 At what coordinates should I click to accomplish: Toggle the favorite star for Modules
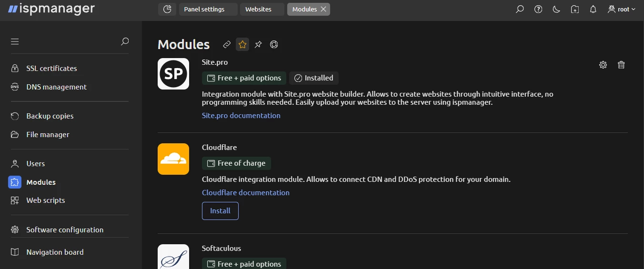tap(242, 44)
